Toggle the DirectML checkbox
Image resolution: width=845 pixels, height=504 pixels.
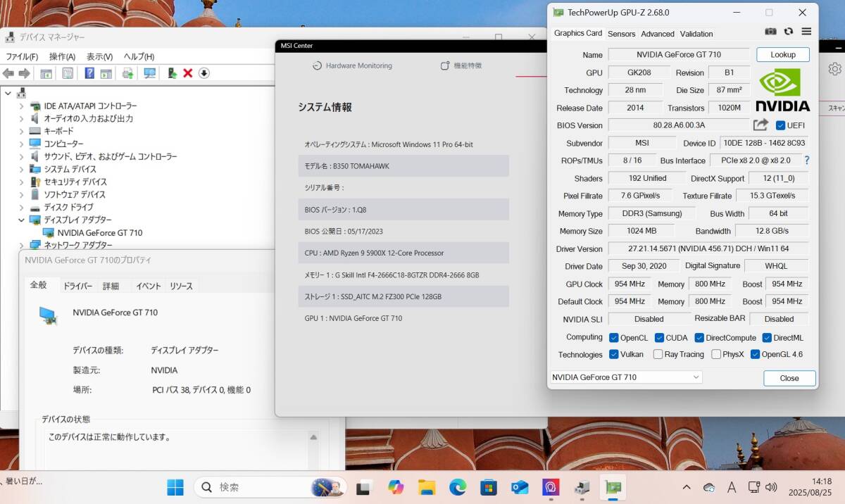pyautogui.click(x=767, y=338)
